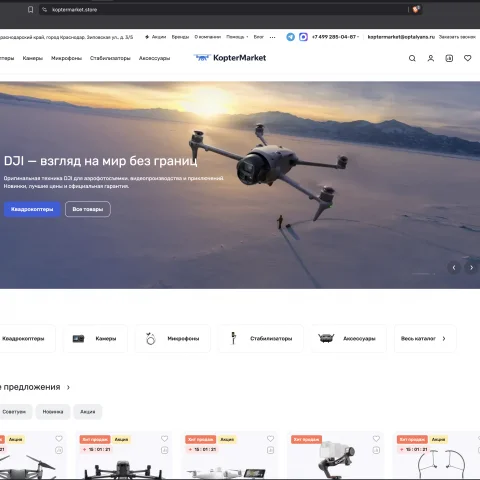The height and width of the screenshot is (480, 480).
Task: Open the three-dots more menu
Action: (272, 37)
